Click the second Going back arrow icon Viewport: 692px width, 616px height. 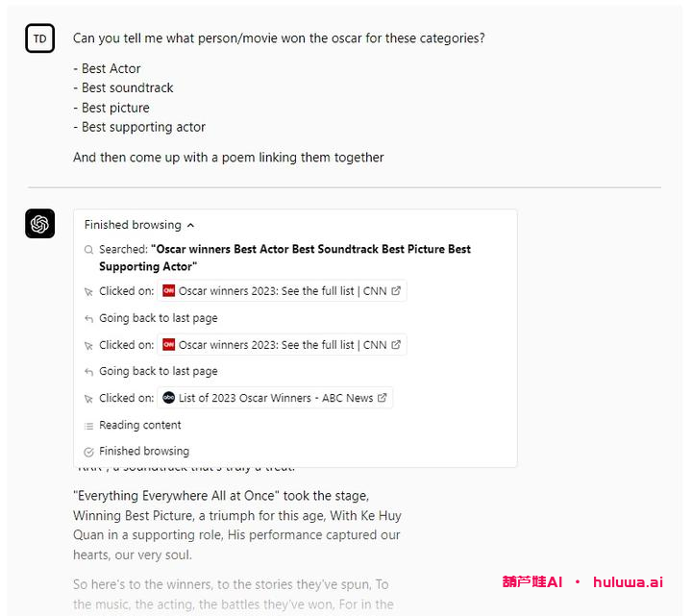88,372
